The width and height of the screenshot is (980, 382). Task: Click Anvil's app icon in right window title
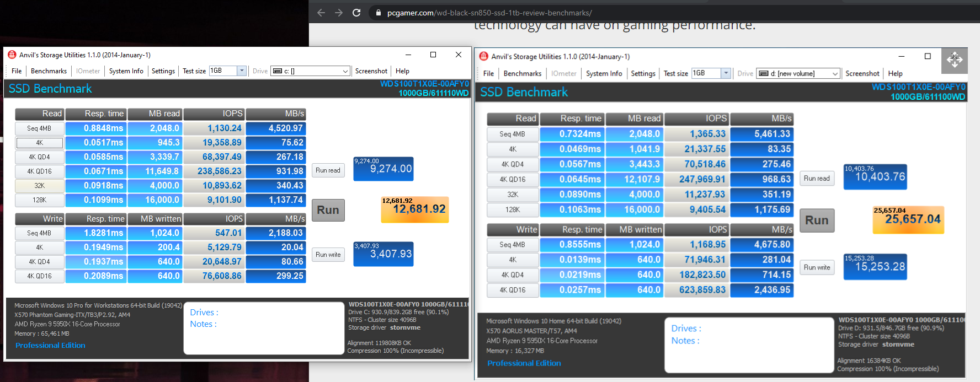484,56
